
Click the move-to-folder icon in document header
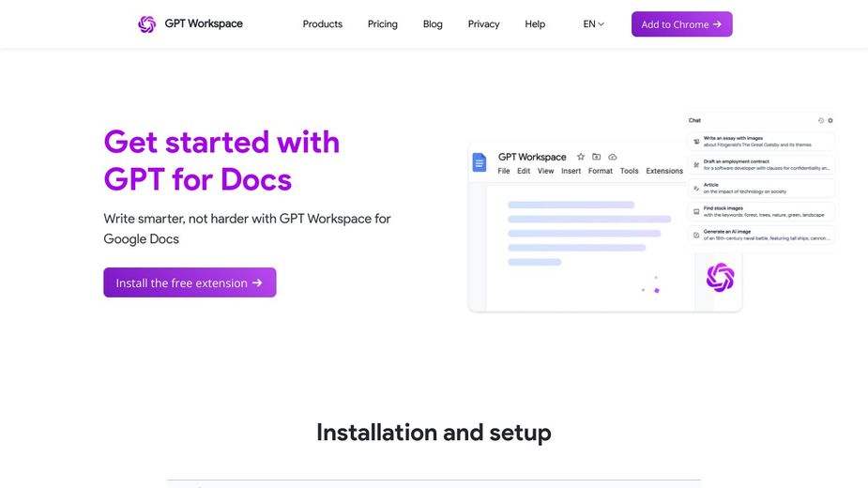[597, 157]
